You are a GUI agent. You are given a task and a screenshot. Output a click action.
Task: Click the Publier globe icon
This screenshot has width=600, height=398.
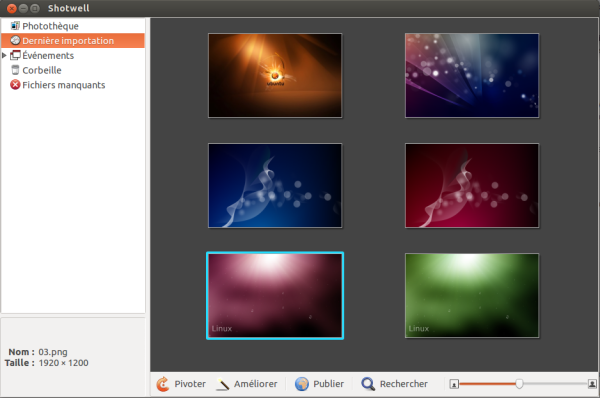click(302, 384)
